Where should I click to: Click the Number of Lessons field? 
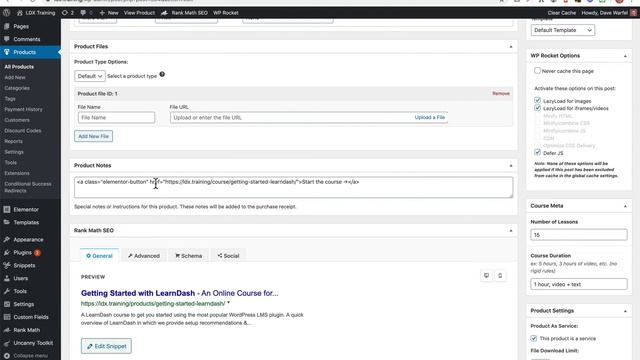tap(579, 235)
